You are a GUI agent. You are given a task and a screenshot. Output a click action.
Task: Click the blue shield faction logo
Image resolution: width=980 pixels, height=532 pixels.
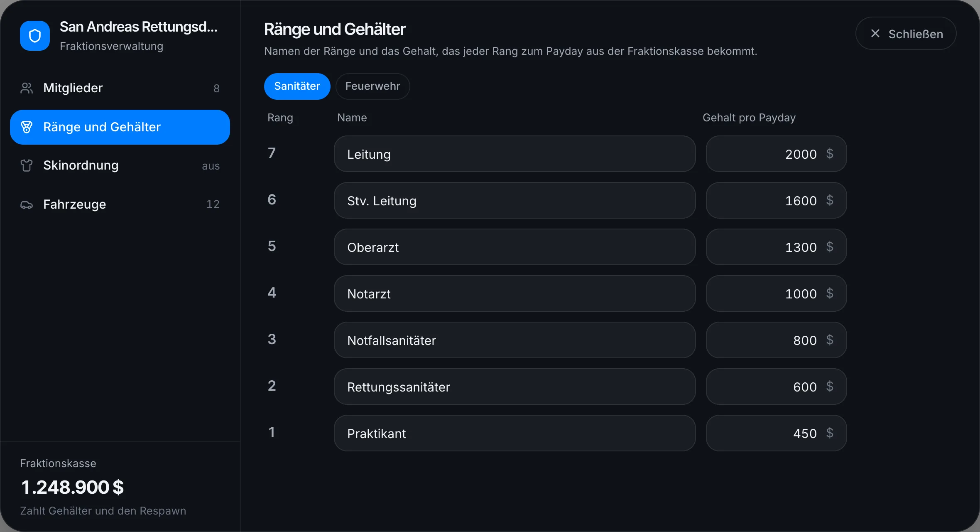click(35, 36)
